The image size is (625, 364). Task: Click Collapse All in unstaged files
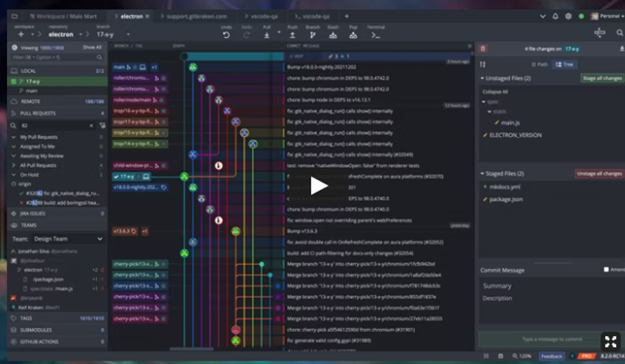pos(495,91)
